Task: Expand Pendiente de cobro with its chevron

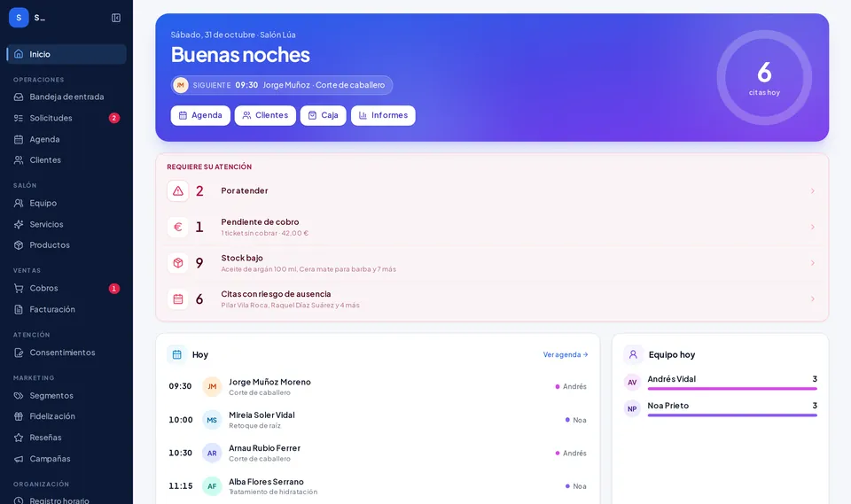Action: (813, 227)
